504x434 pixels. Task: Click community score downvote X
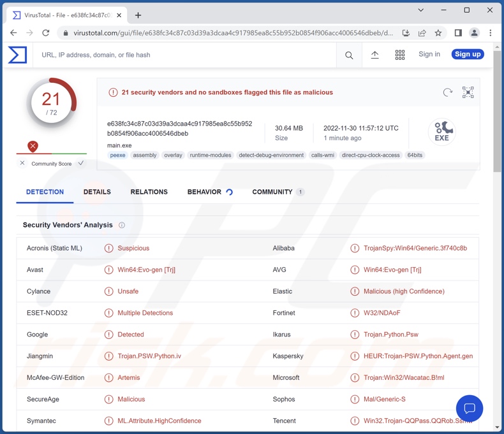pyautogui.click(x=22, y=163)
